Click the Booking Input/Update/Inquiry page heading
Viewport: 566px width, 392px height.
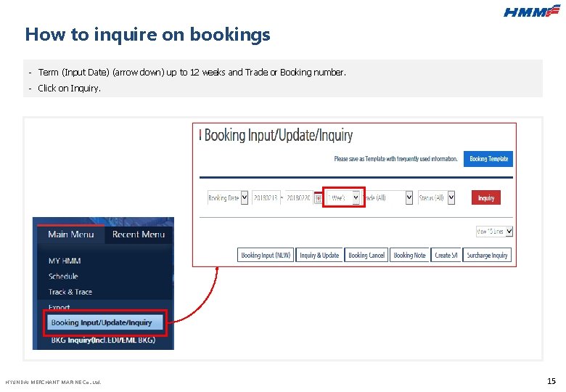click(279, 135)
